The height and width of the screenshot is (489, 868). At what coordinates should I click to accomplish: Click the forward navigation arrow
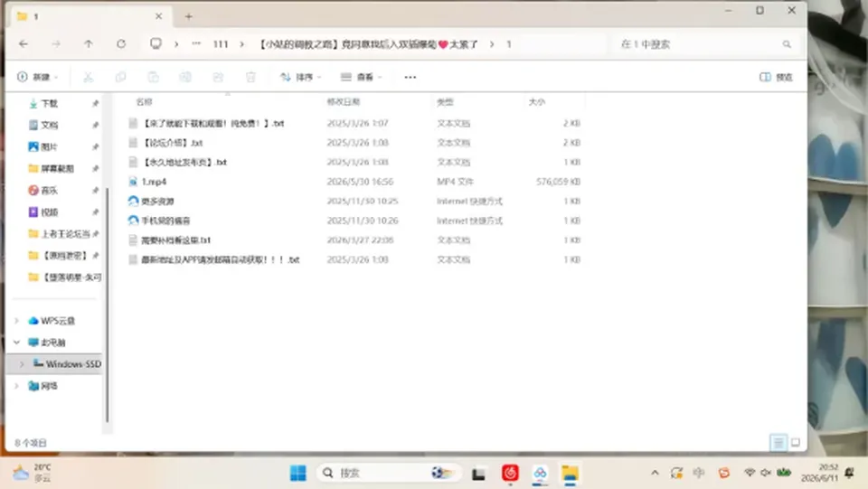(56, 43)
